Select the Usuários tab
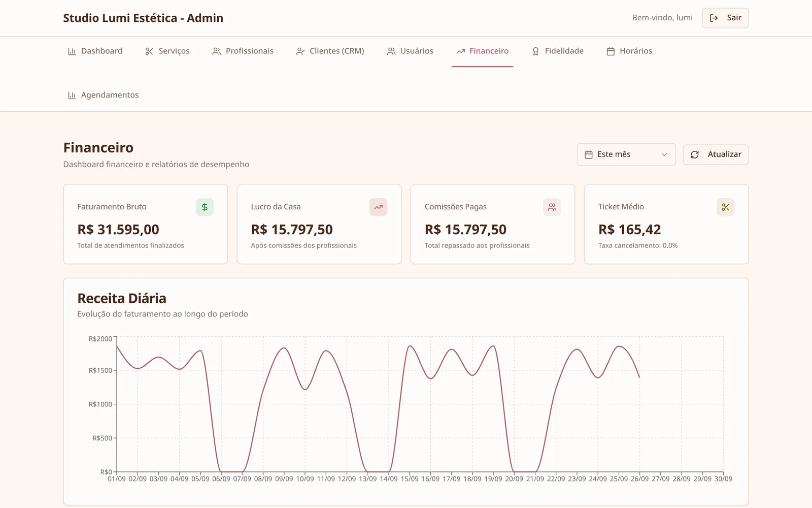The width and height of the screenshot is (812, 508). coord(410,51)
